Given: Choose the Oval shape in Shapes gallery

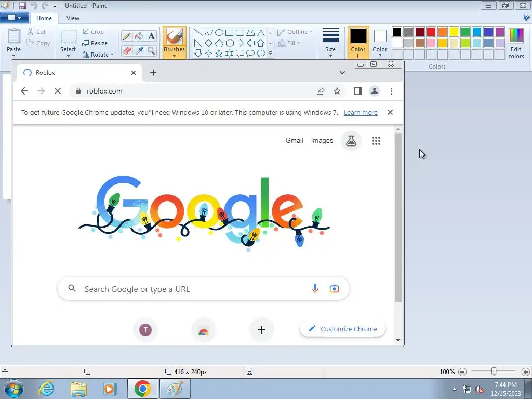Looking at the screenshot, I should [x=219, y=33].
